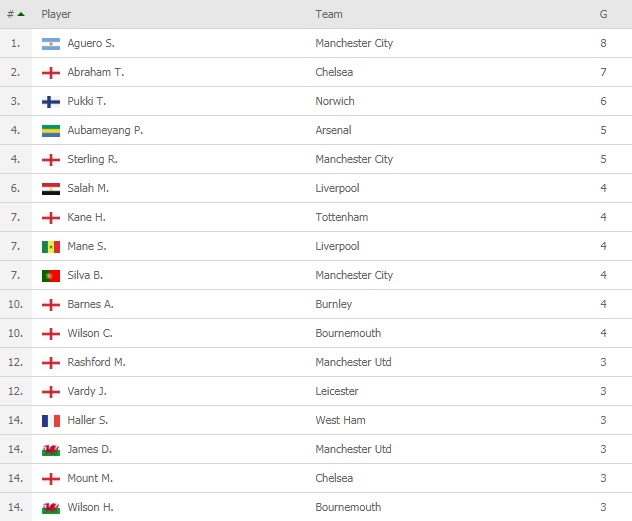Sort table by the # rank column
Image resolution: width=632 pixels, height=521 pixels.
pyautogui.click(x=11, y=14)
